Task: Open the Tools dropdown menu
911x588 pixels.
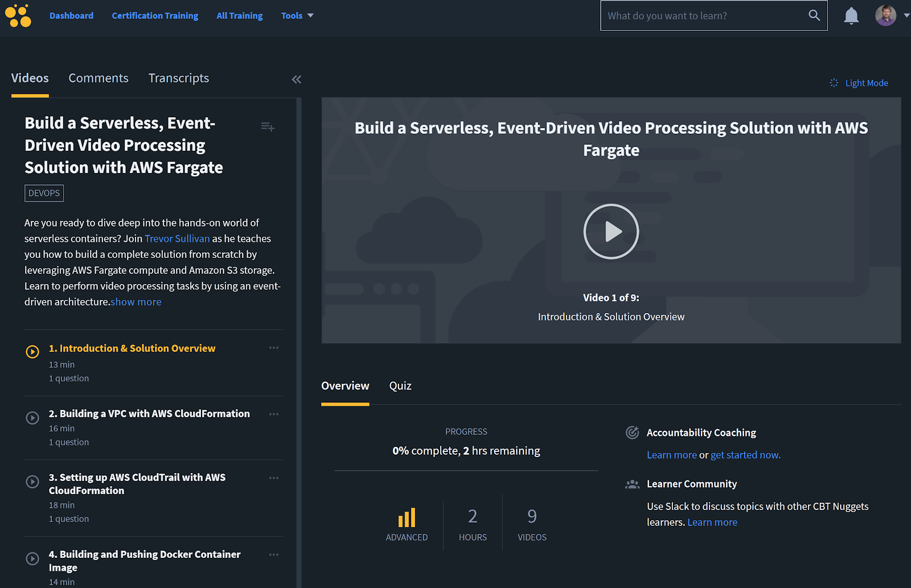Action: 297,16
